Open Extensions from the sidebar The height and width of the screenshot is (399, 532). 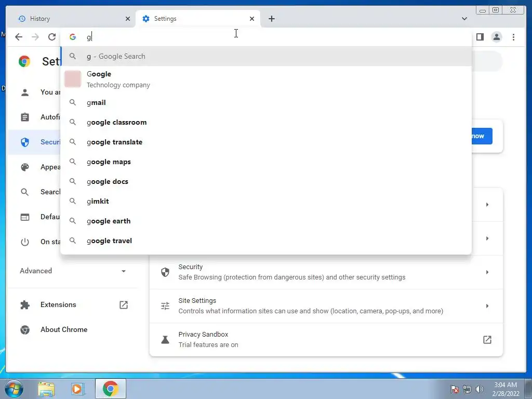tap(58, 304)
